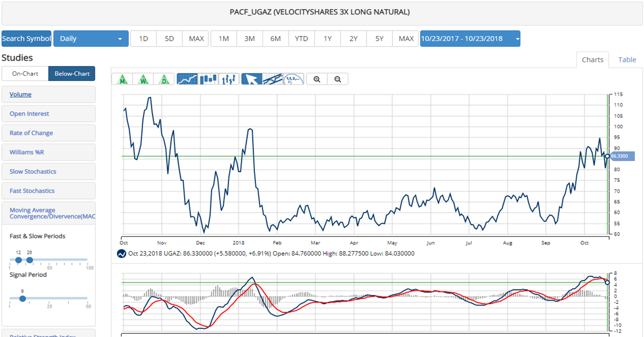Open the Fibonacci sequence drawing tool
The height and width of the screenshot is (337, 644).
tap(293, 79)
